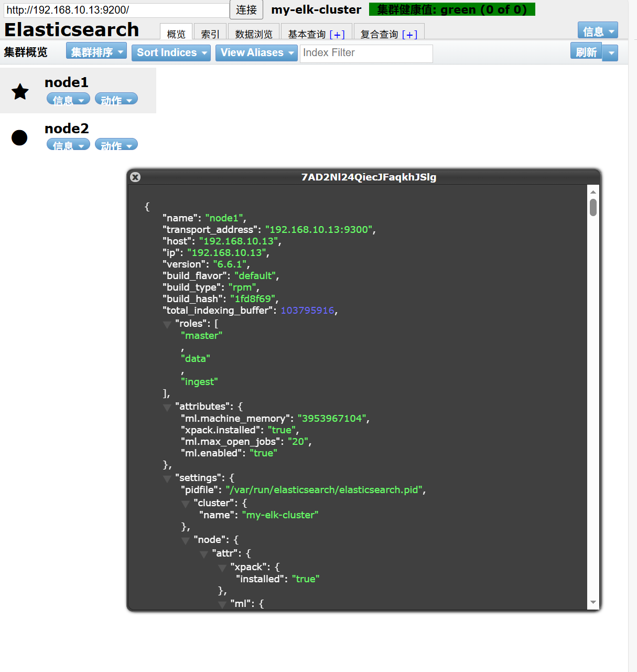Add a new 基本查询 tab with [+]
Viewport: 637px width, 672px height.
click(x=337, y=35)
